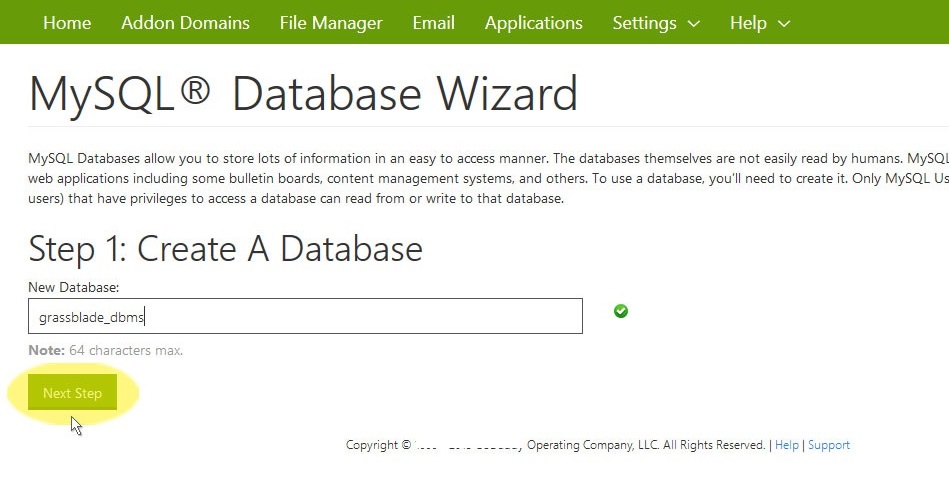Click the Help label in the top bar
This screenshot has width=949, height=483.
point(748,22)
